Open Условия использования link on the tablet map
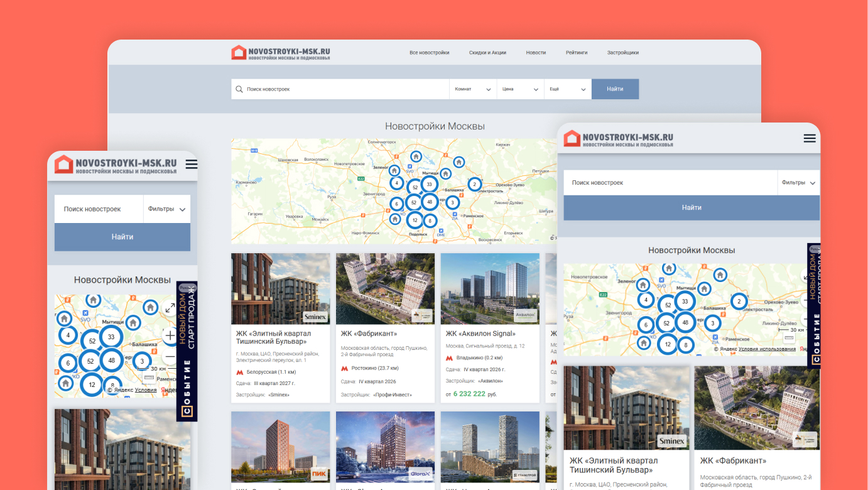The image size is (868, 490). pyautogui.click(x=767, y=349)
